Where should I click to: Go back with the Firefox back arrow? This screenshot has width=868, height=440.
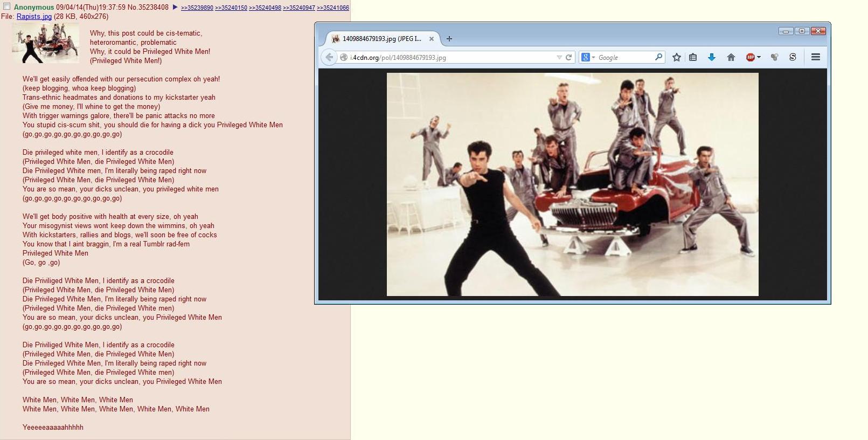click(329, 57)
